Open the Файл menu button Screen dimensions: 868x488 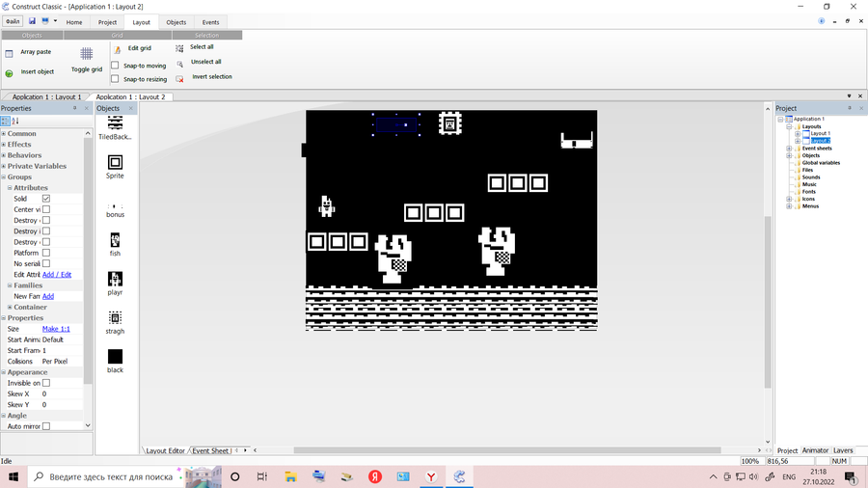pos(13,21)
